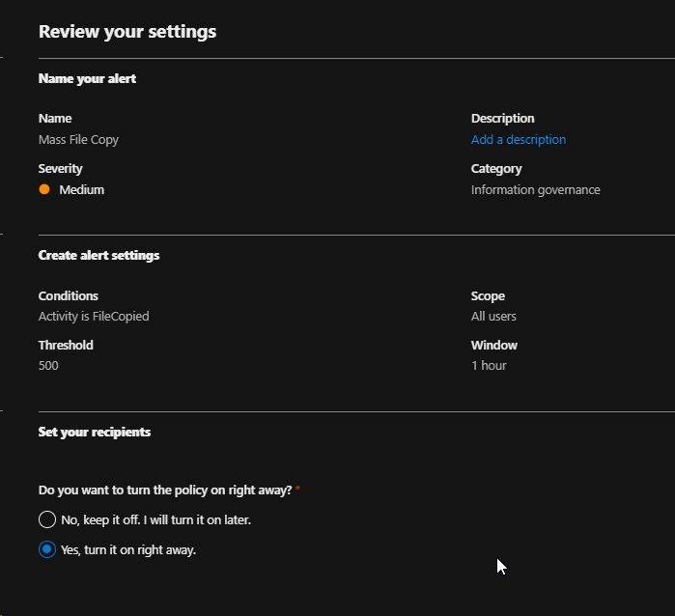
Task: Click the window value "1 hour"
Action: pyautogui.click(x=489, y=366)
